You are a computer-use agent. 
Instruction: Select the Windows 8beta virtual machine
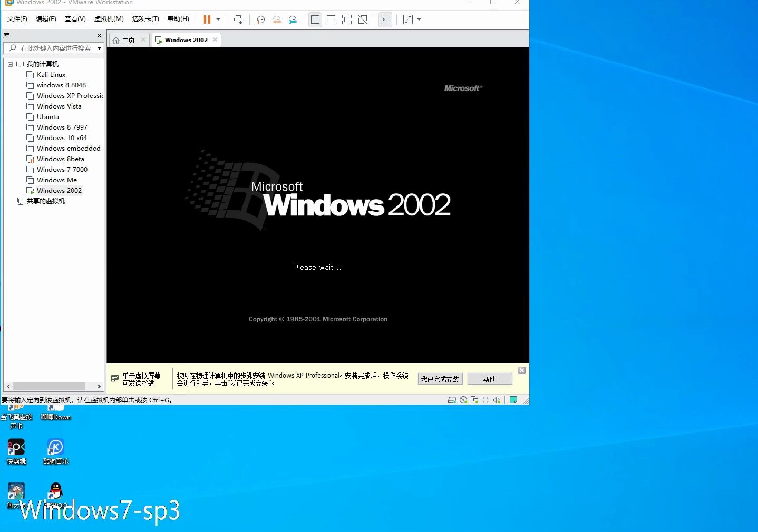pos(60,159)
